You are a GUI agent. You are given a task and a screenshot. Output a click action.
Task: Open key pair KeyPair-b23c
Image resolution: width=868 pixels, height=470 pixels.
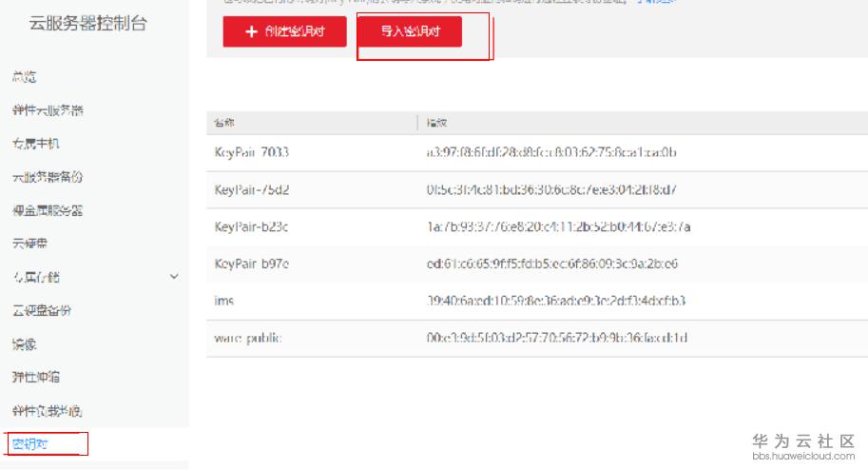251,226
